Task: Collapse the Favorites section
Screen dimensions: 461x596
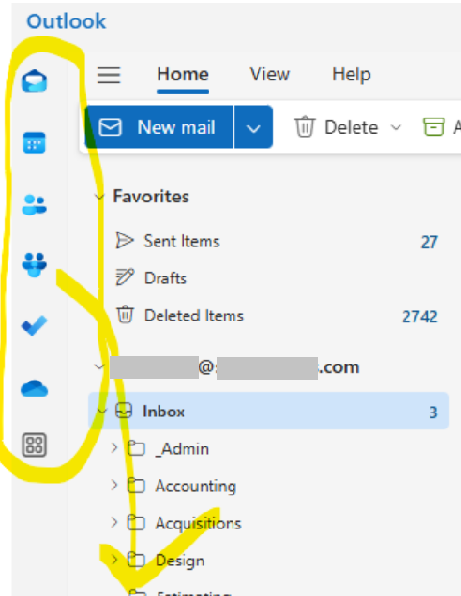Action: pos(100,197)
